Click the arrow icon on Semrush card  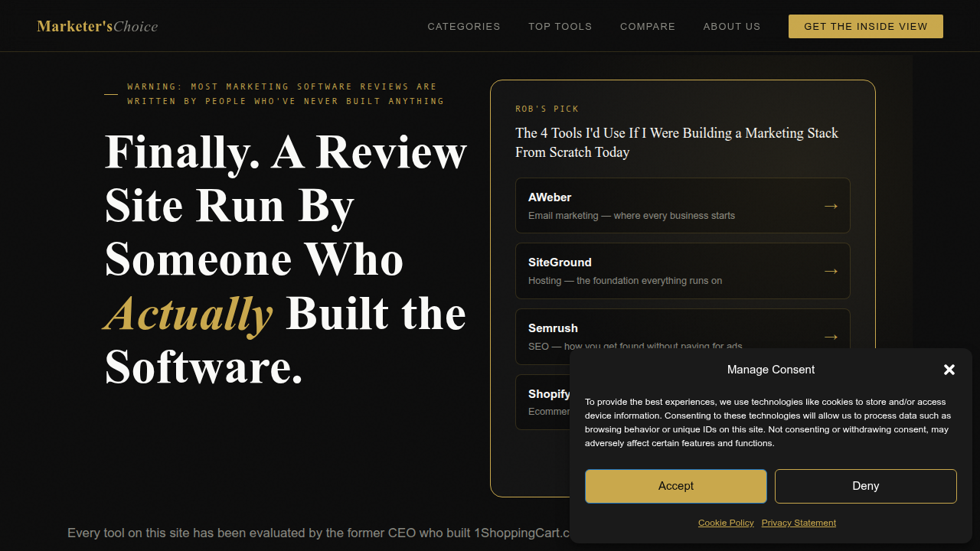(x=831, y=337)
